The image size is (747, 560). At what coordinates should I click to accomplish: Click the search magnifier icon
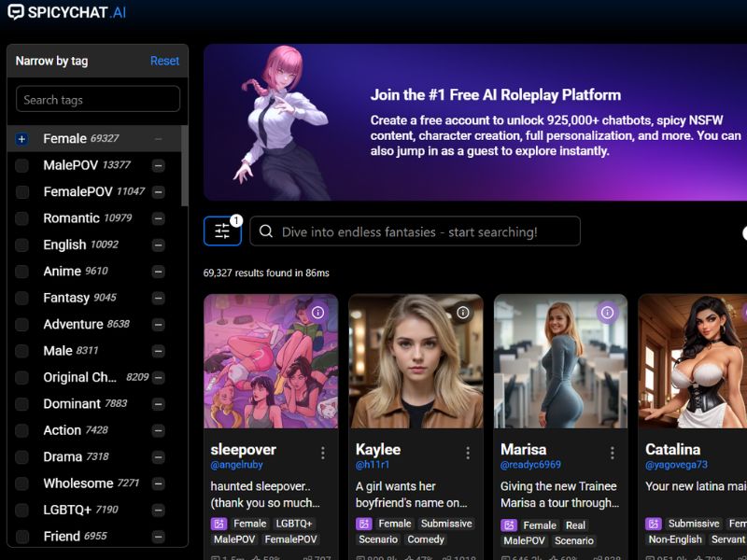click(266, 231)
